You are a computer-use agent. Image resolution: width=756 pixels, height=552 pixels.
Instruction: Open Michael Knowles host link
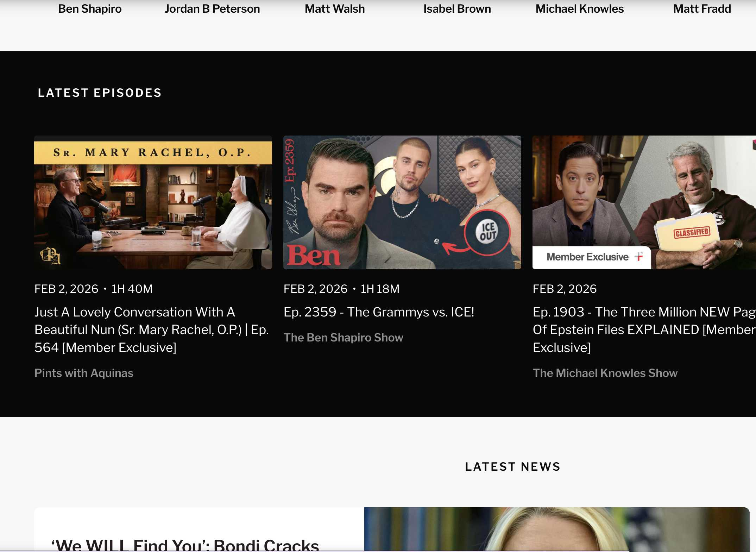click(579, 9)
